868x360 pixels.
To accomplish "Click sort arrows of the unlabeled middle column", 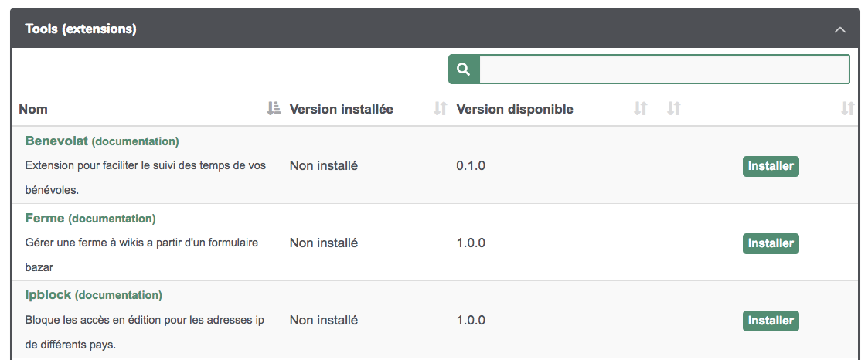I will (673, 109).
